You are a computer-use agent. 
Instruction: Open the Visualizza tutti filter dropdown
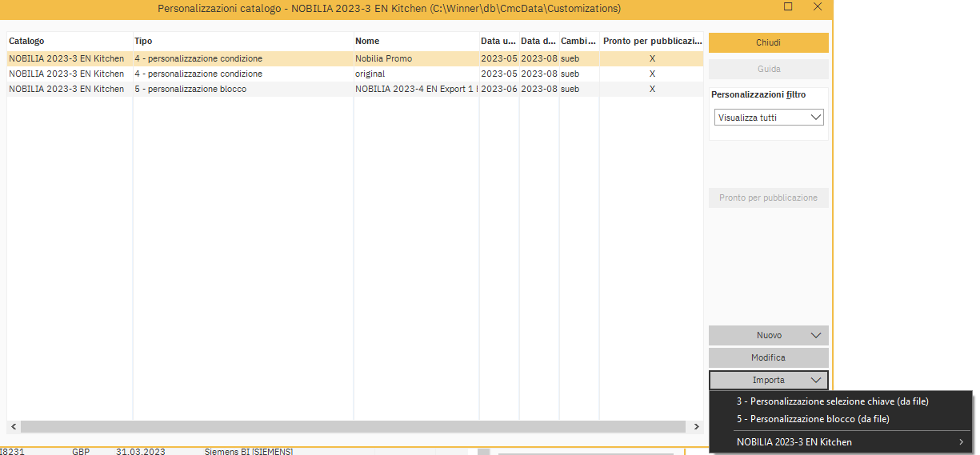coord(768,118)
